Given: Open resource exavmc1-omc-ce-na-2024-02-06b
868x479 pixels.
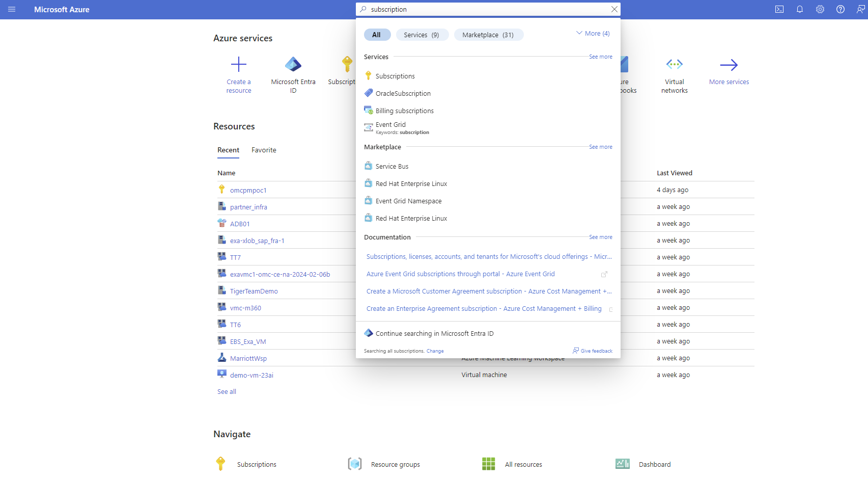Looking at the screenshot, I should 280,274.
